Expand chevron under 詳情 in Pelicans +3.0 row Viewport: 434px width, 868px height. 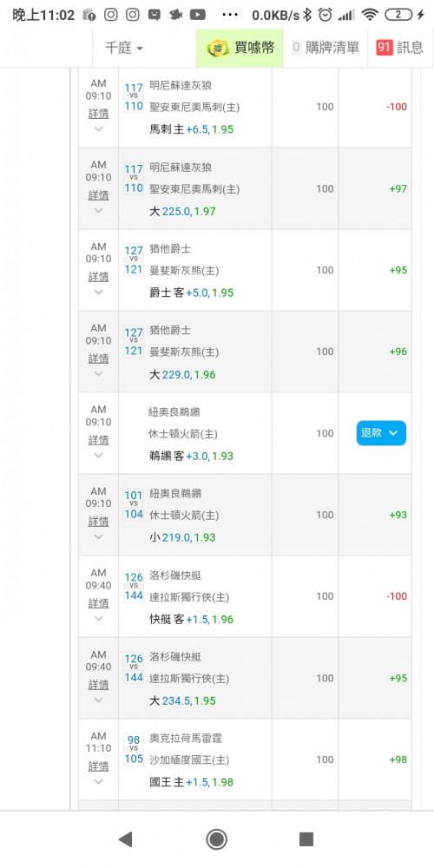pyautogui.click(x=99, y=455)
